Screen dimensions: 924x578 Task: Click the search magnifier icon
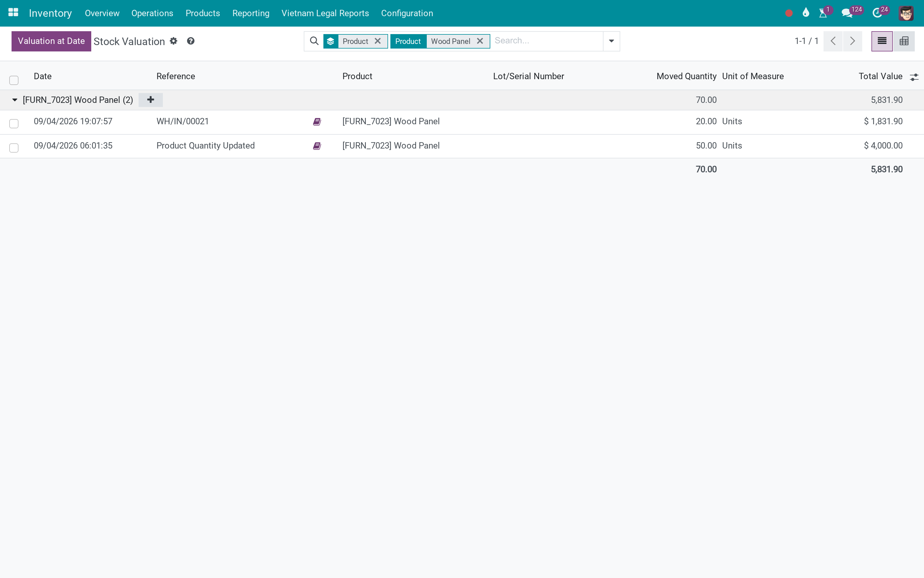(x=314, y=41)
